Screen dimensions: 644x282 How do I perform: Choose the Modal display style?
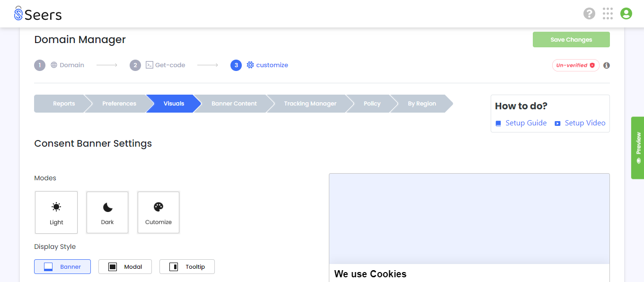125,266
